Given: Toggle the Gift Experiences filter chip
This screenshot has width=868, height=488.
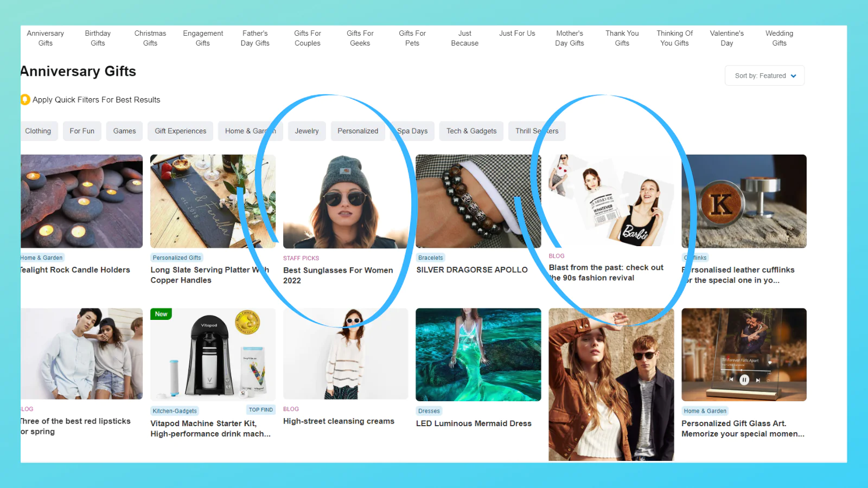Looking at the screenshot, I should coord(181,131).
